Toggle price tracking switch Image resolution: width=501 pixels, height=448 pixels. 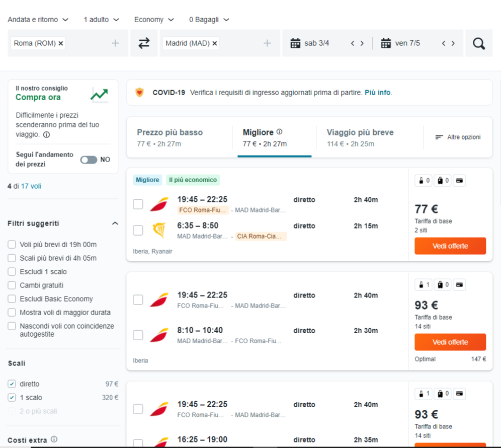pos(89,160)
